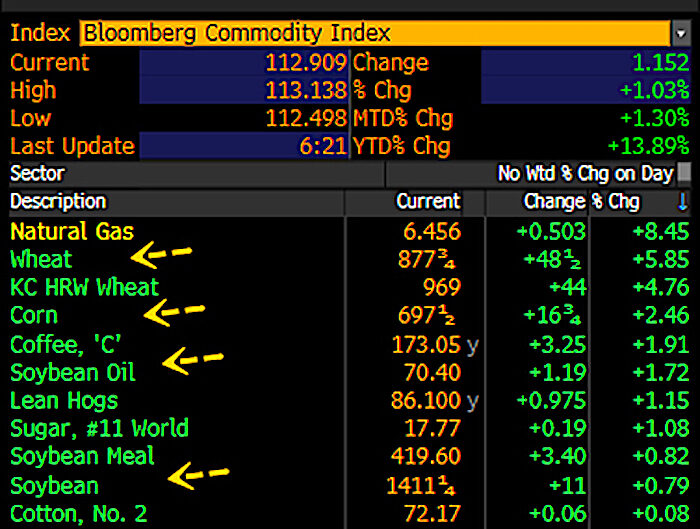The width and height of the screenshot is (700, 529).
Task: Open the Soybean Meal entry
Action: tap(350, 456)
